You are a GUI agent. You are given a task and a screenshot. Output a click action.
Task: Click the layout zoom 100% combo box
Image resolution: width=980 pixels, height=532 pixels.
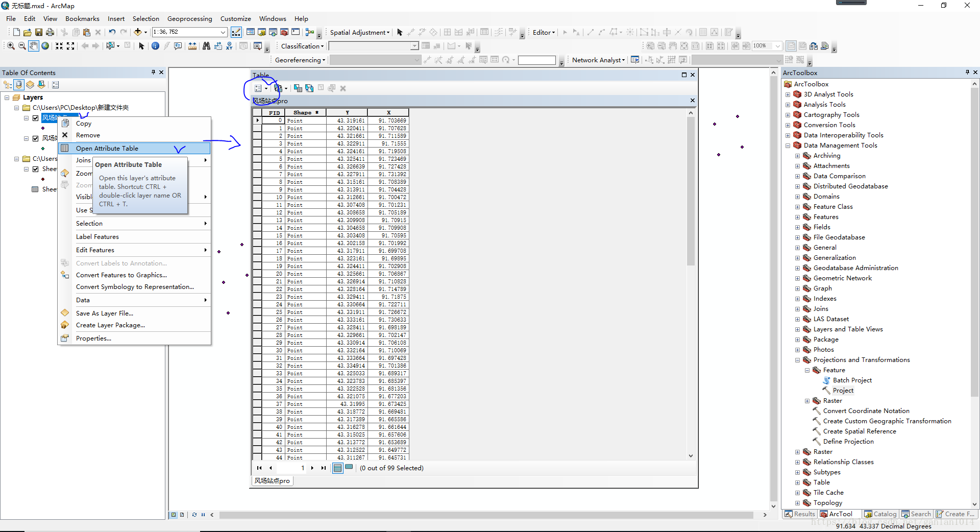coord(767,46)
